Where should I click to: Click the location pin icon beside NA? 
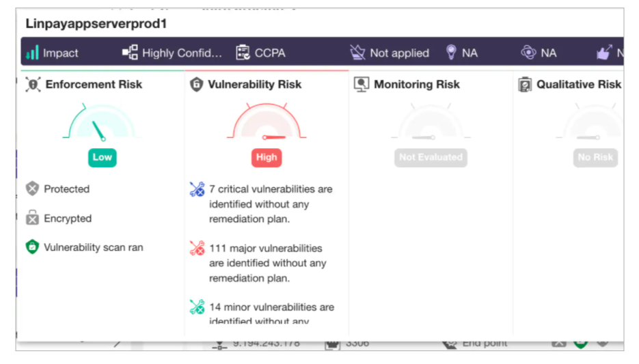tap(451, 53)
